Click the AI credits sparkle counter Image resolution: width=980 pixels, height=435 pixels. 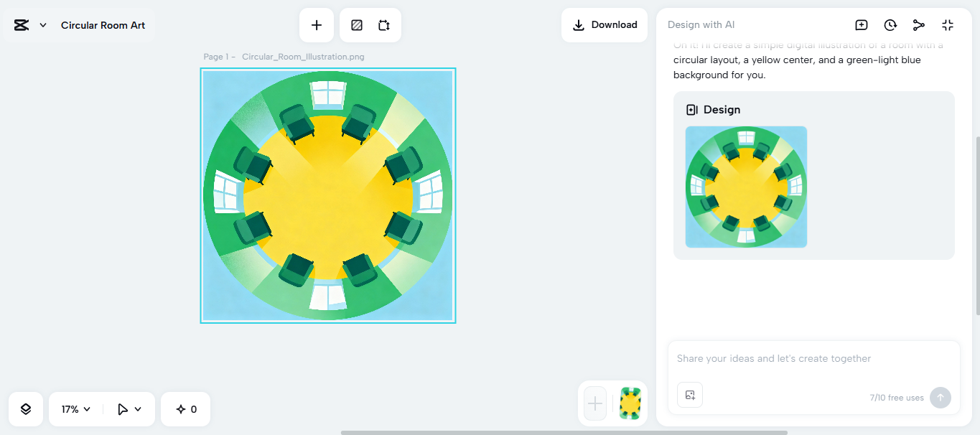(186, 409)
